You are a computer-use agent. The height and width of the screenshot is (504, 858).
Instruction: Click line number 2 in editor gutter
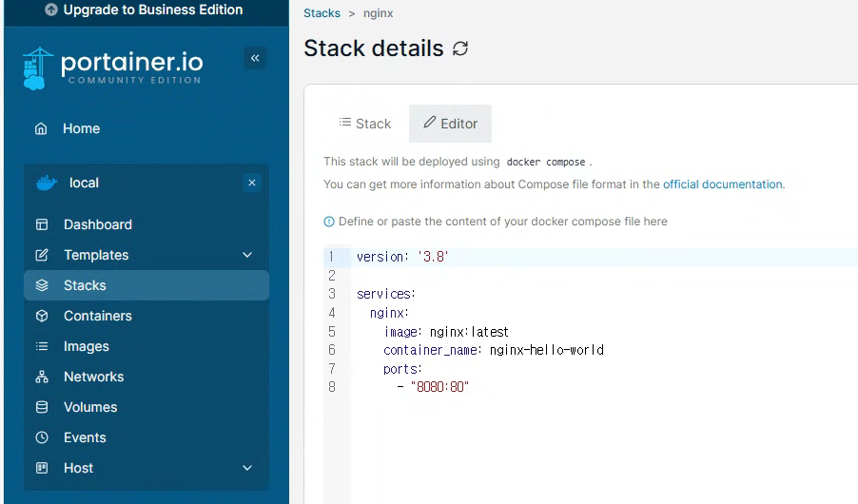coord(332,275)
